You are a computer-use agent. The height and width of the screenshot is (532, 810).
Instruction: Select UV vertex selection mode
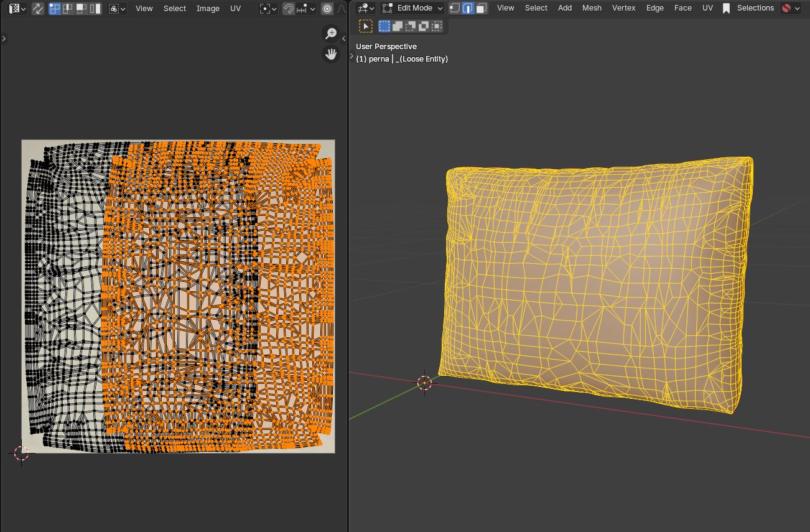(x=55, y=9)
